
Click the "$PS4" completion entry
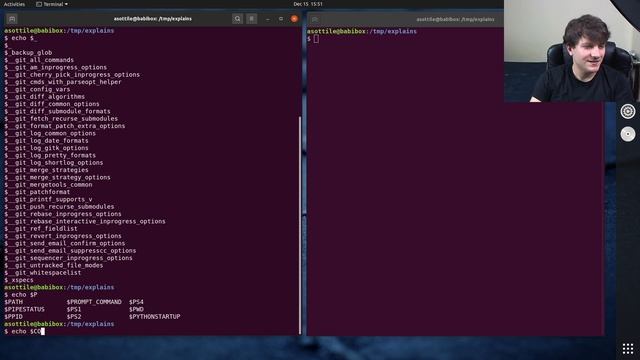(x=136, y=302)
